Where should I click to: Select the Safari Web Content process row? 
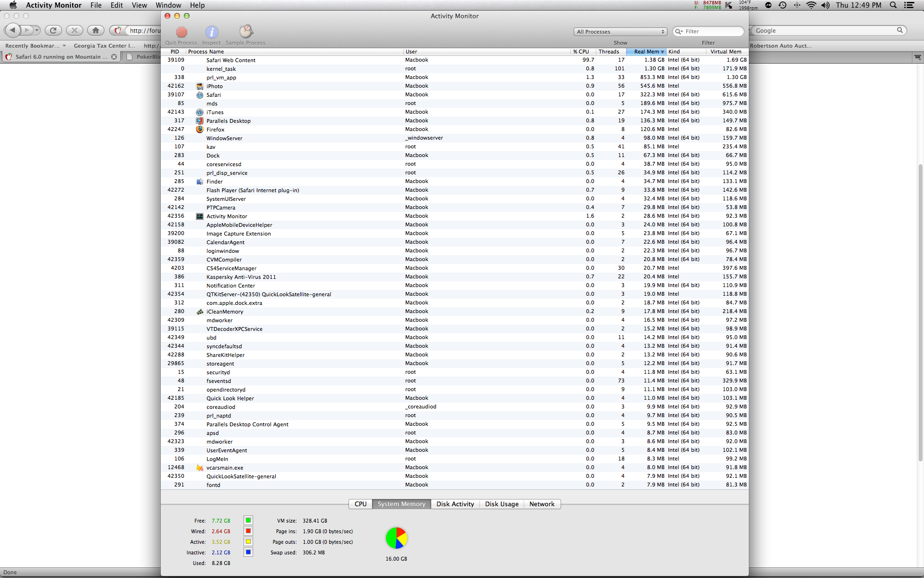point(455,60)
